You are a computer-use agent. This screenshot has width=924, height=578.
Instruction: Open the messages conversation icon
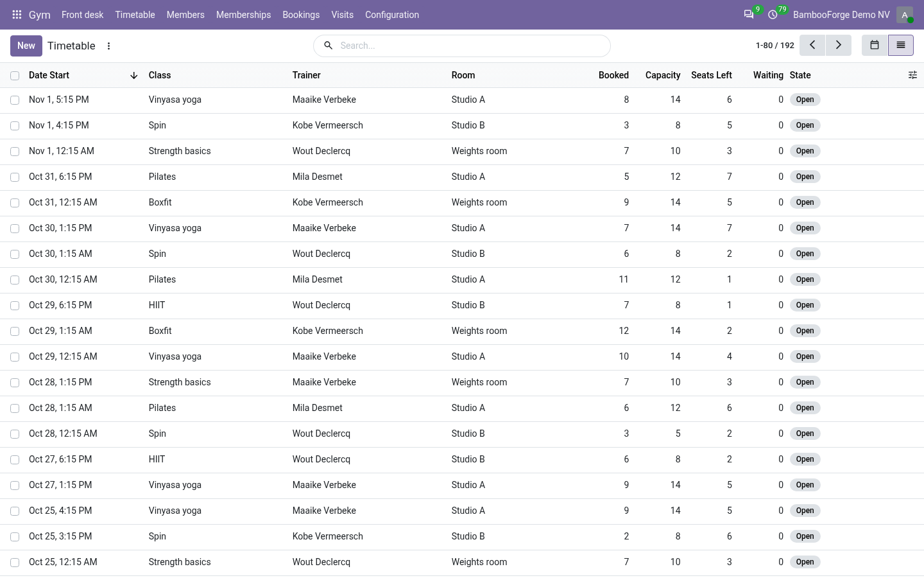[749, 14]
